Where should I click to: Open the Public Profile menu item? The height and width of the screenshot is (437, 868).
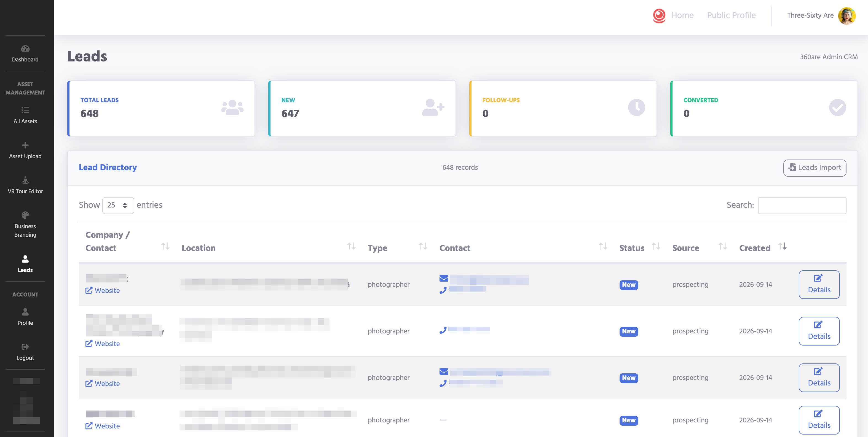pyautogui.click(x=731, y=15)
